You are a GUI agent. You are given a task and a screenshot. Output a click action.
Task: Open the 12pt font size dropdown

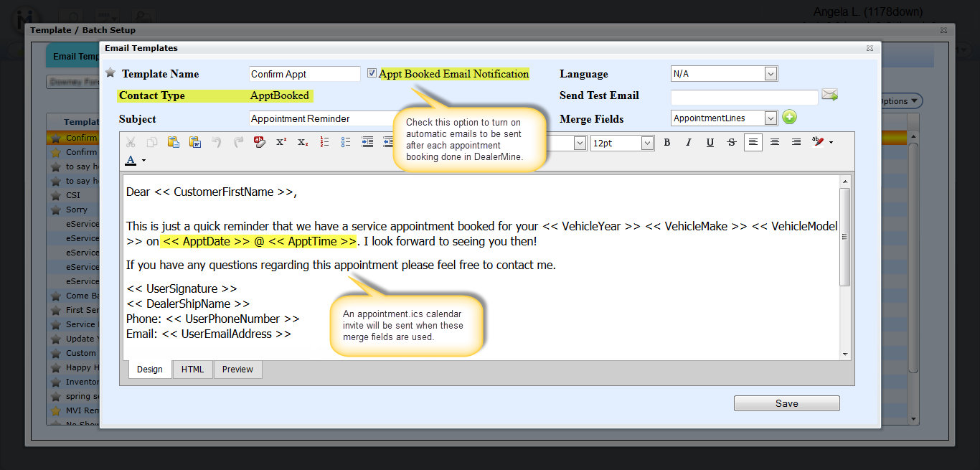[x=647, y=143]
